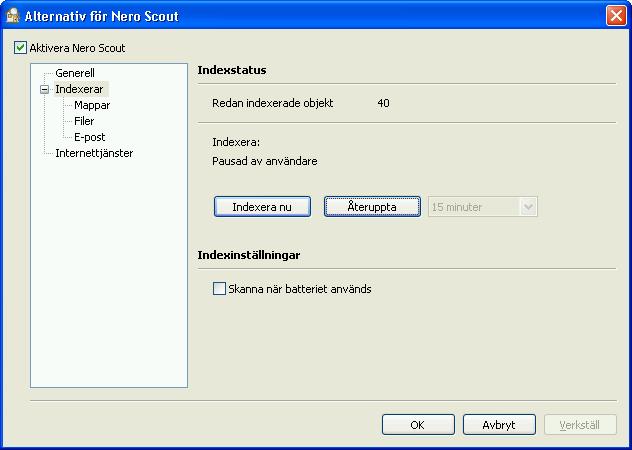Viewport: 632px width, 450px height.
Task: Click the Indexera: label
Action: [x=236, y=142]
